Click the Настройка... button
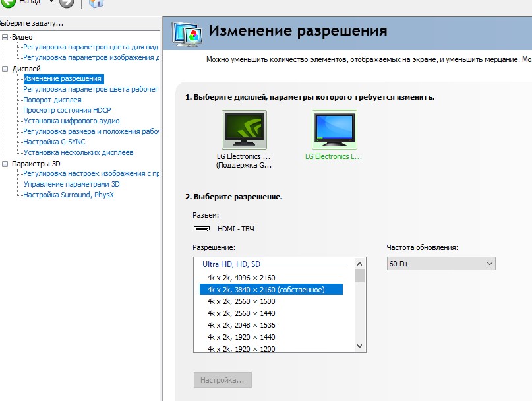The height and width of the screenshot is (401, 532). 222,380
